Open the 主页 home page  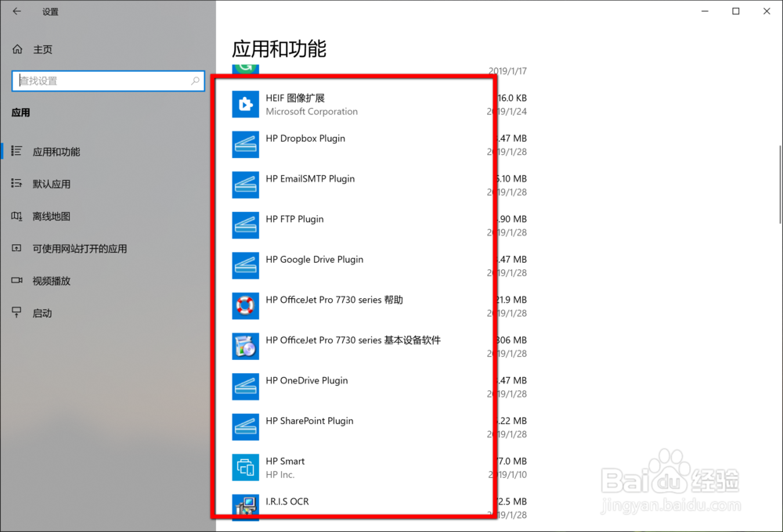pos(42,49)
